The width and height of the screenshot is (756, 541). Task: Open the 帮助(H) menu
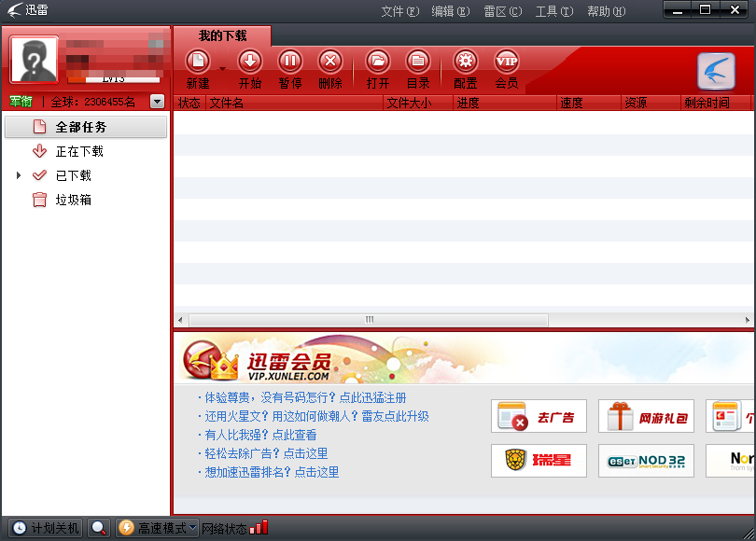point(607,11)
